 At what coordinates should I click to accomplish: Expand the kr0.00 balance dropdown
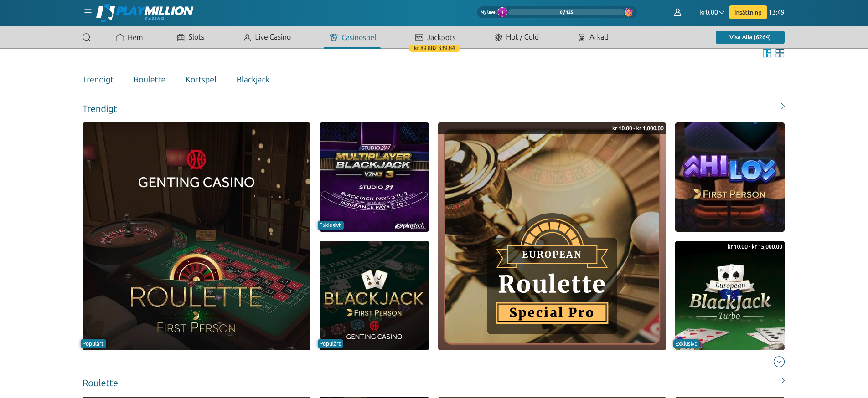click(x=712, y=12)
